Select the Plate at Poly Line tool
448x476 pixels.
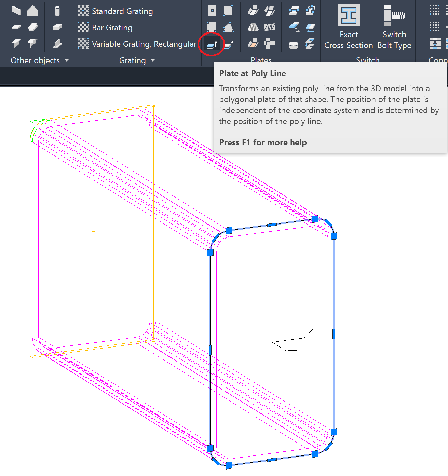pyautogui.click(x=212, y=44)
